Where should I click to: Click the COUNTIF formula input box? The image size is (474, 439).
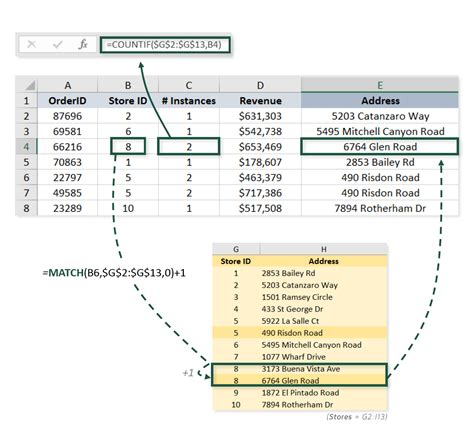click(165, 45)
